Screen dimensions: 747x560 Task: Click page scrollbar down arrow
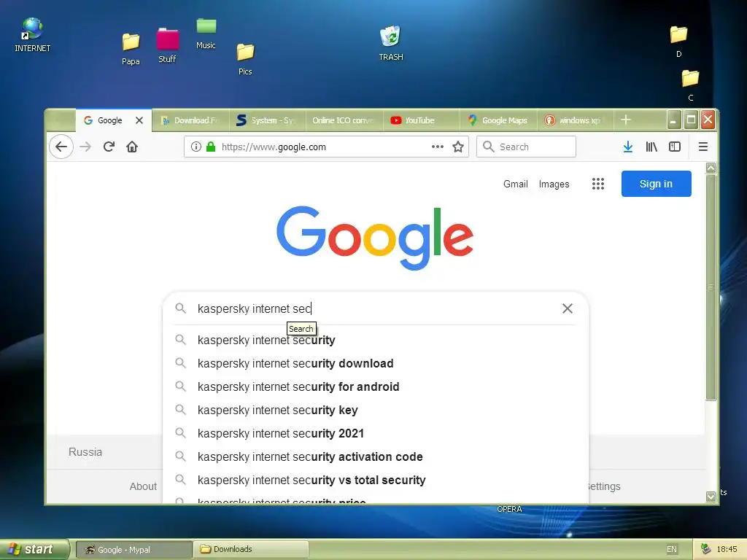[x=711, y=497]
